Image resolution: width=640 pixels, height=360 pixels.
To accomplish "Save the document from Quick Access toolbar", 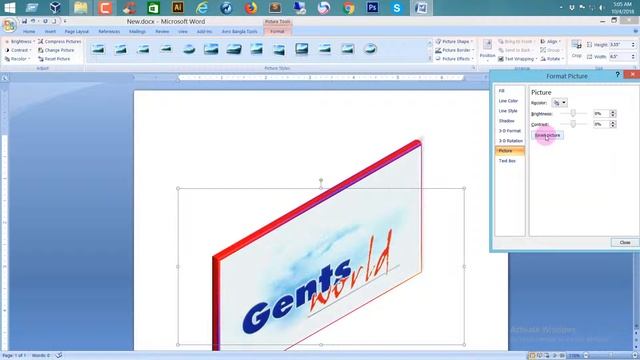I will click(x=24, y=21).
